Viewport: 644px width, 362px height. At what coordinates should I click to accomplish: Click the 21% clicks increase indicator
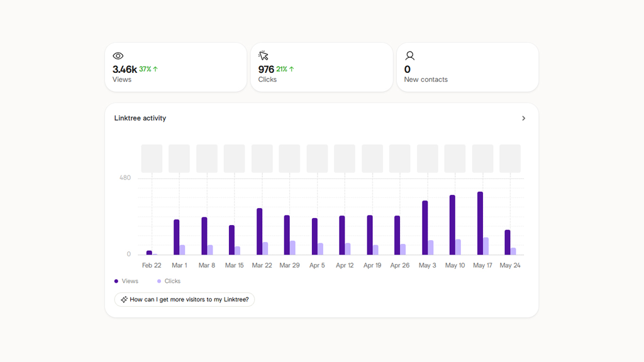[x=285, y=69]
